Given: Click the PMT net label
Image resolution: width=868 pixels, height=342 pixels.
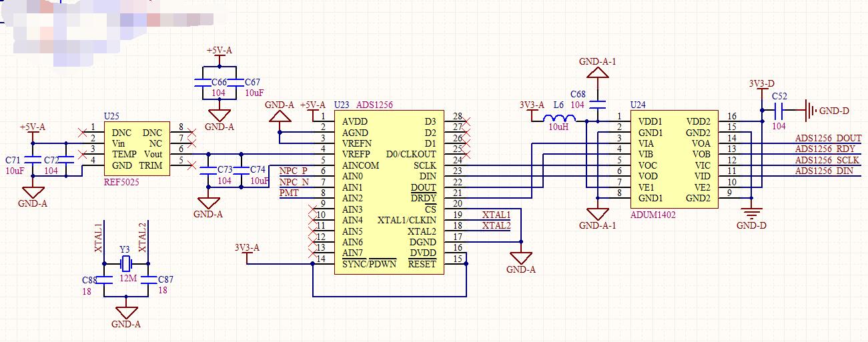Looking at the screenshot, I should (x=288, y=193).
